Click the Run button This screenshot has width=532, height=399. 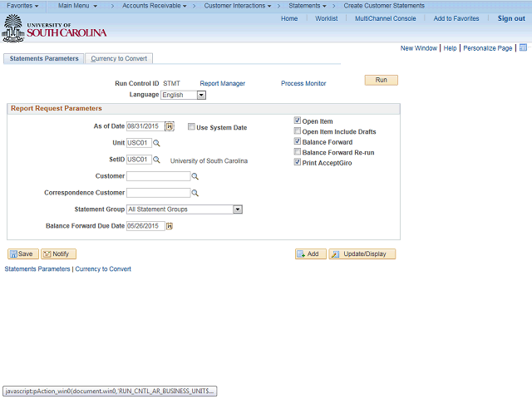381,80
